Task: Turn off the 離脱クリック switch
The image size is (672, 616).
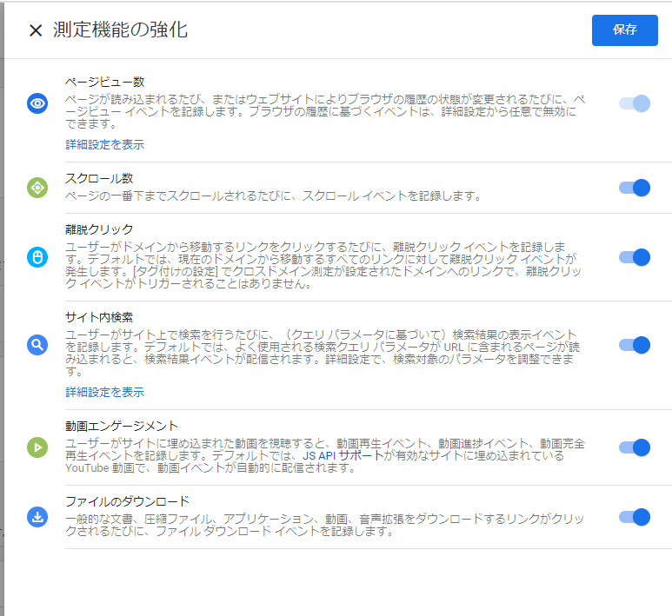Action: click(x=635, y=257)
